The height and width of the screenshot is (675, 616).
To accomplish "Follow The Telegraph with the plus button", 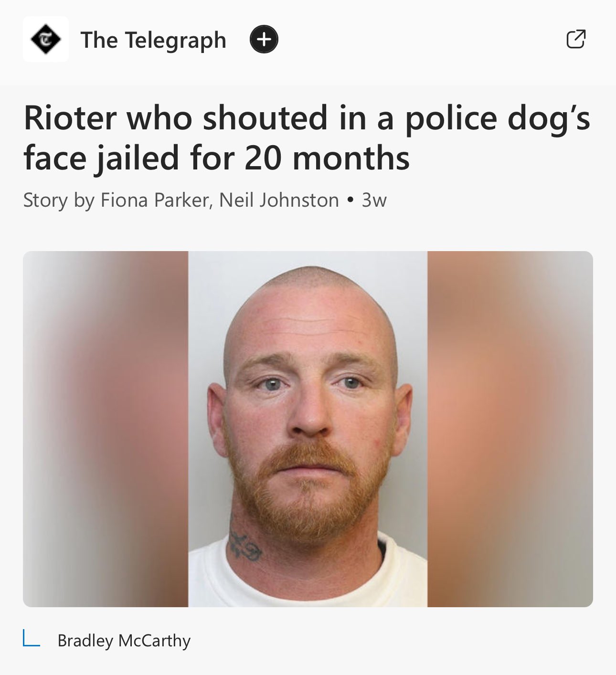I will pos(264,39).
